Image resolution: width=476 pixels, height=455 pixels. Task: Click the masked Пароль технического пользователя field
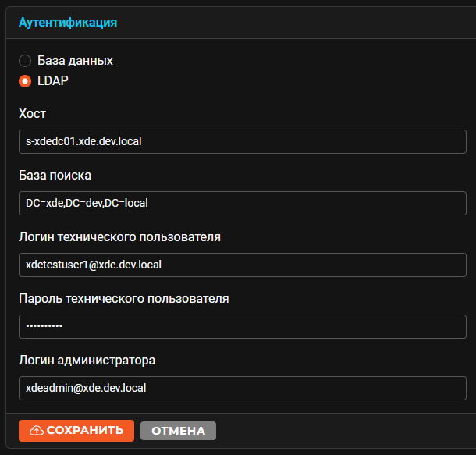pyautogui.click(x=242, y=326)
